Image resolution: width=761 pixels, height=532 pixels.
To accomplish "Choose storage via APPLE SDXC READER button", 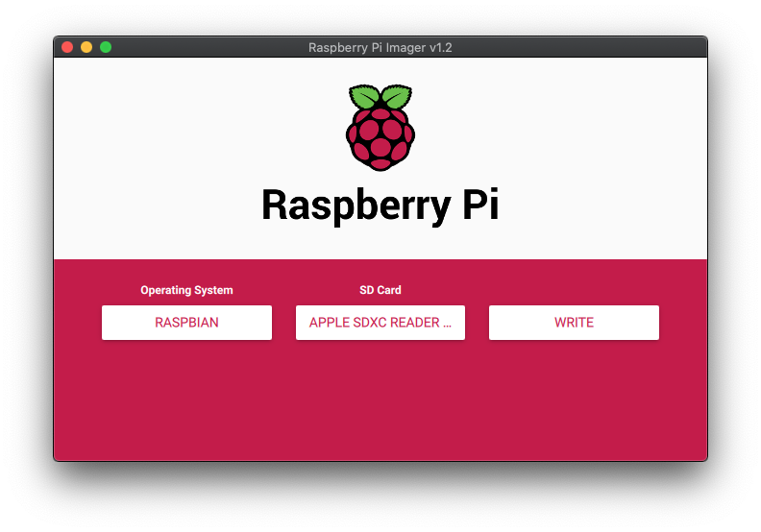I will tap(380, 323).
